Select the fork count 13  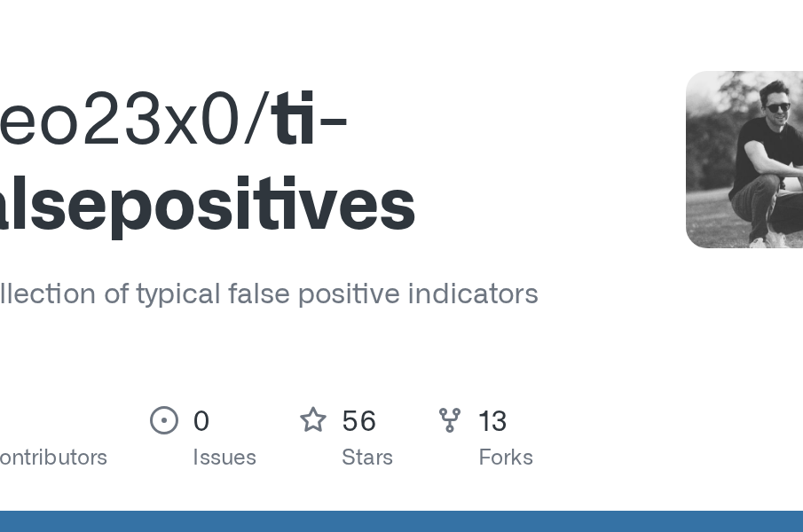point(492,421)
